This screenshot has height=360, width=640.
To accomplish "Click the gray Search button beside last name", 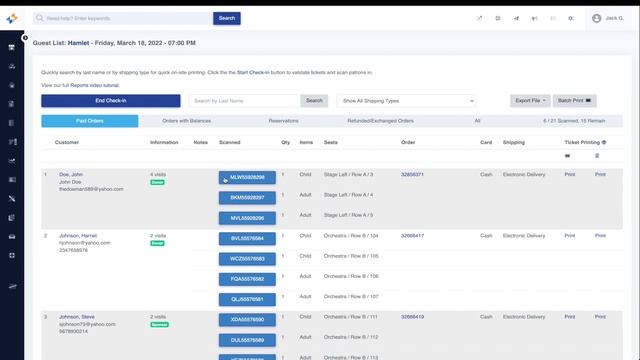I will coord(314,101).
